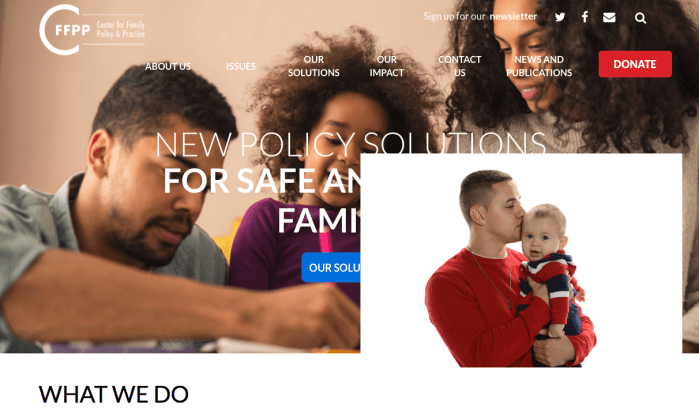Open the Our Solutions menu
This screenshot has height=409, width=699.
[313, 66]
